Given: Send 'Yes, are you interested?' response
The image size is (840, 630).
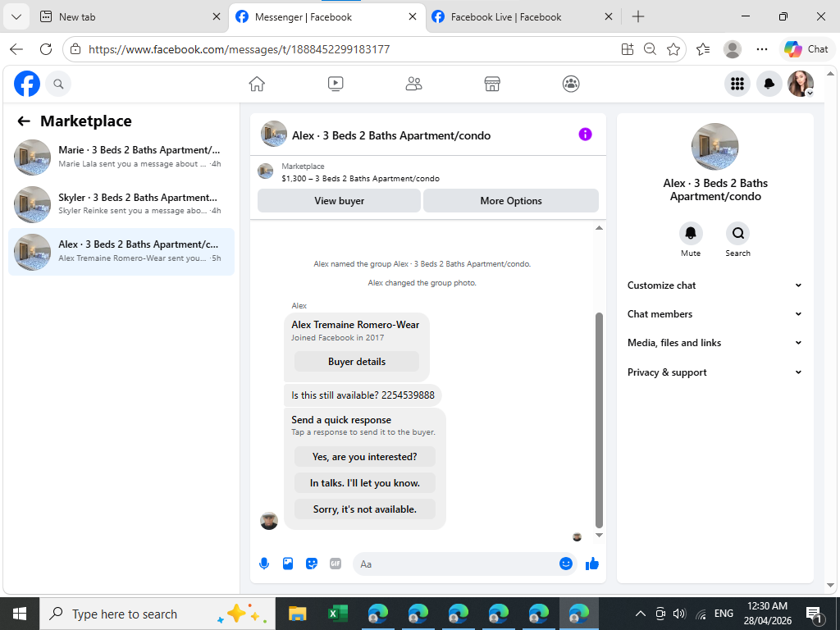Looking at the screenshot, I should (365, 457).
